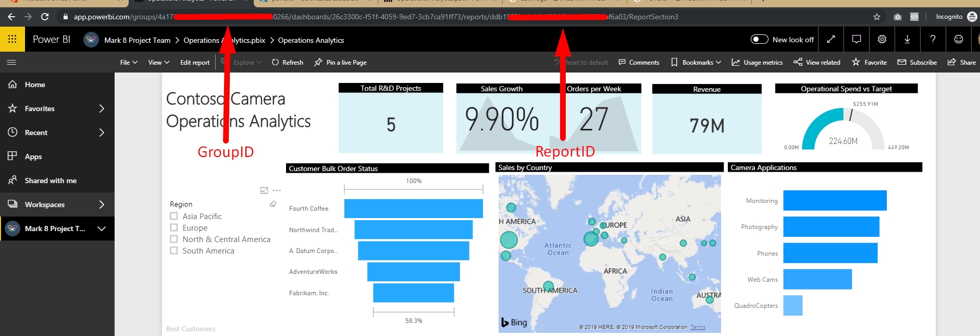Viewport: 980px width, 336px height.
Task: Open more options ellipsis on Region slicer
Action: [x=277, y=190]
